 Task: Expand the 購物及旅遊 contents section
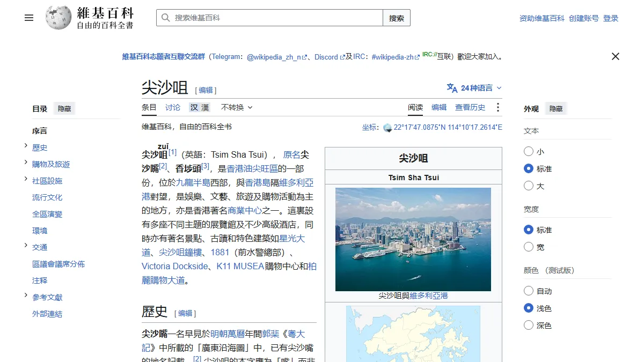coord(26,162)
